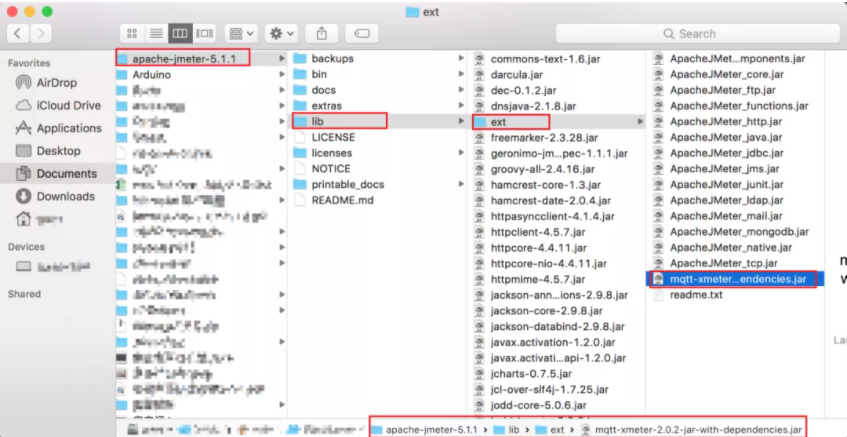847x437 pixels.
Task: Expand the backups folder arrow
Action: point(461,58)
